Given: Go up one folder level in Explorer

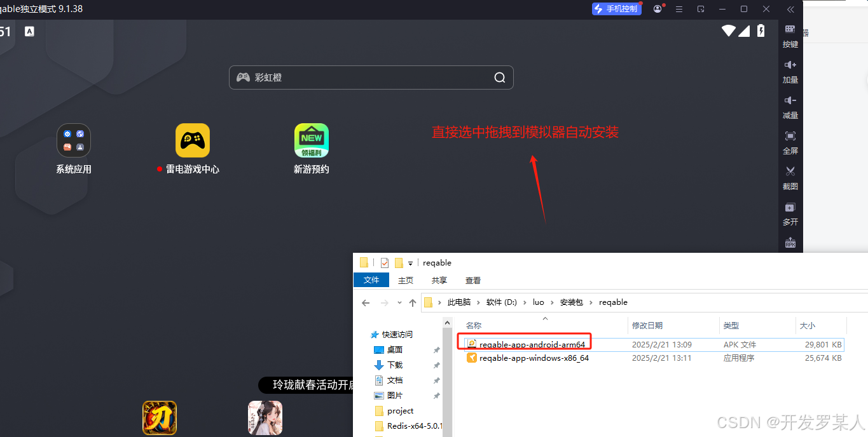Looking at the screenshot, I should [413, 302].
